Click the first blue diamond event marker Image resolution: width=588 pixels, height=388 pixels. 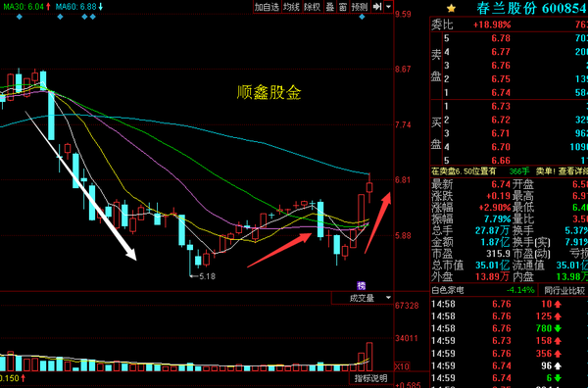[20, 17]
